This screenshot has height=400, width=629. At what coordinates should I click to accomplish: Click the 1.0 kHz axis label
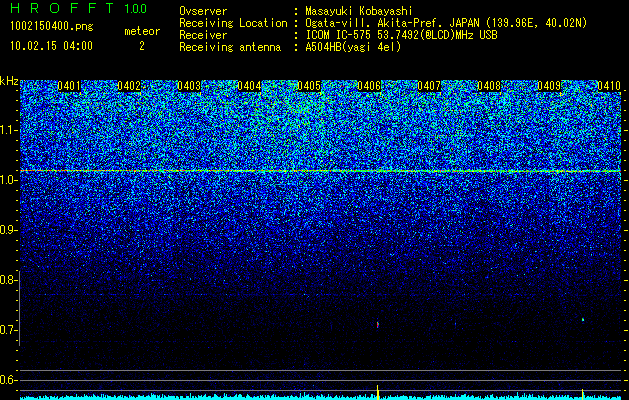point(8,180)
